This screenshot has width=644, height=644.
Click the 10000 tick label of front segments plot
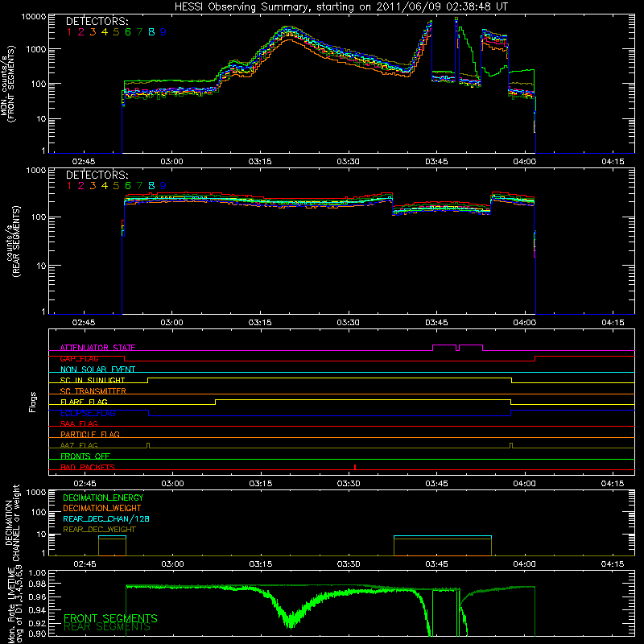pos(34,16)
